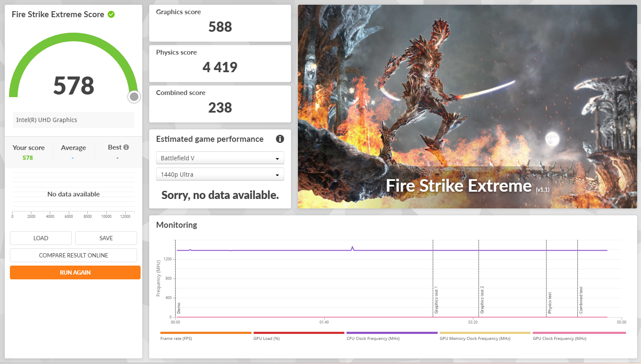This screenshot has width=641, height=364.
Task: Click the SAVE button
Action: 106,238
